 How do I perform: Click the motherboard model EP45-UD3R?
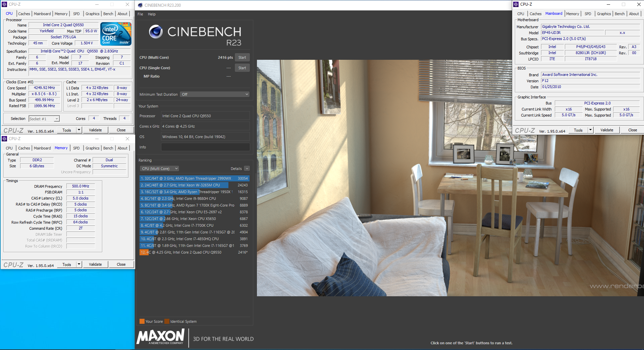coord(573,33)
